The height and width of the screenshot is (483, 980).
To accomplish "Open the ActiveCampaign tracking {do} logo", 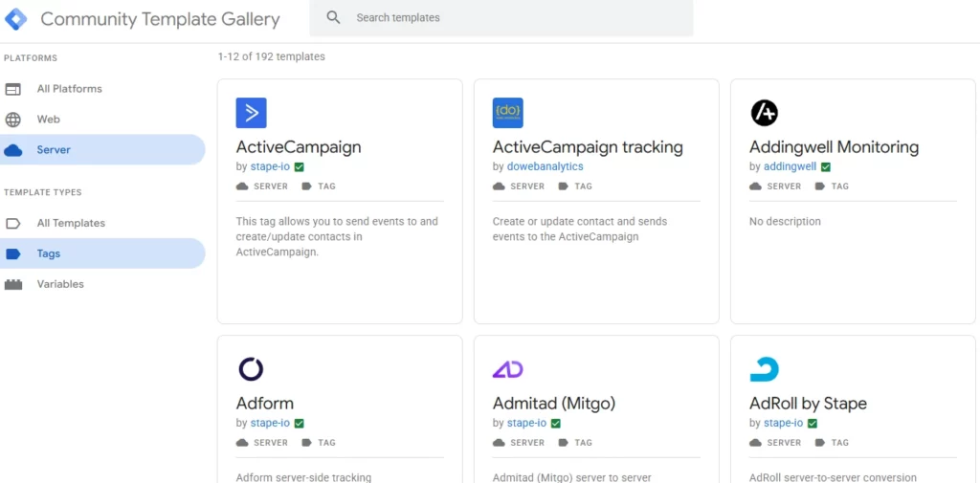I will [x=507, y=113].
